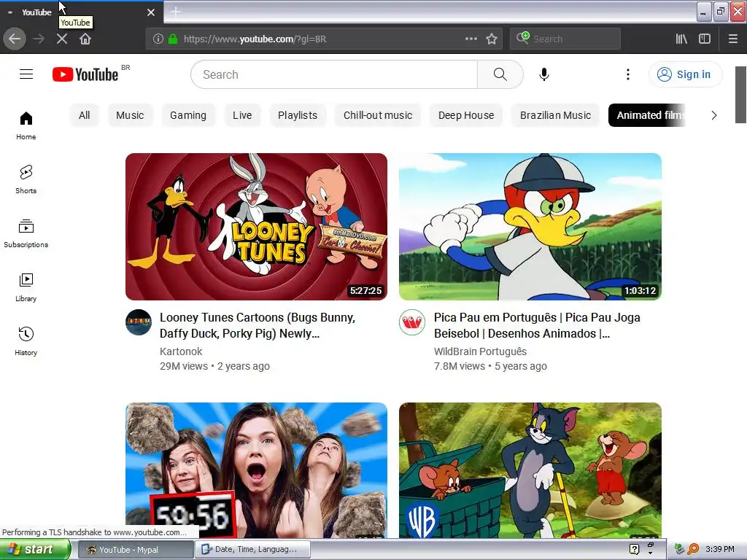Click the URL address bar text
Viewport: 747px width, 560px height.
tap(255, 39)
